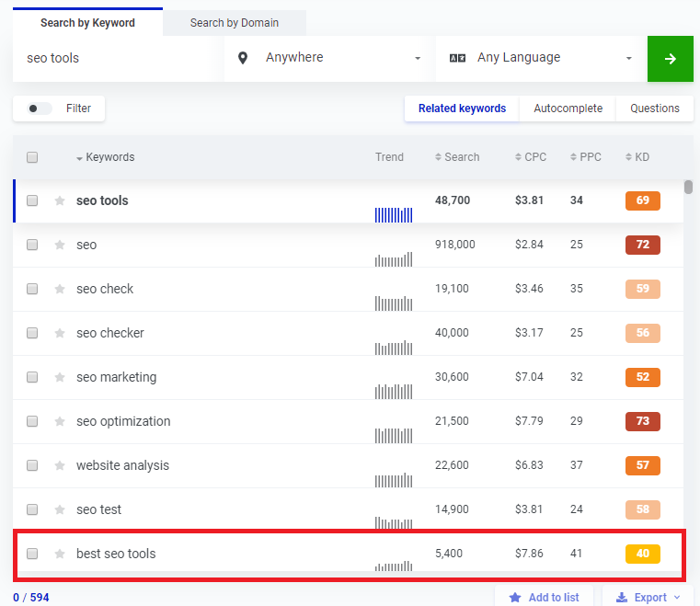Sort by Search volume column
700x606 pixels.
coord(457,157)
